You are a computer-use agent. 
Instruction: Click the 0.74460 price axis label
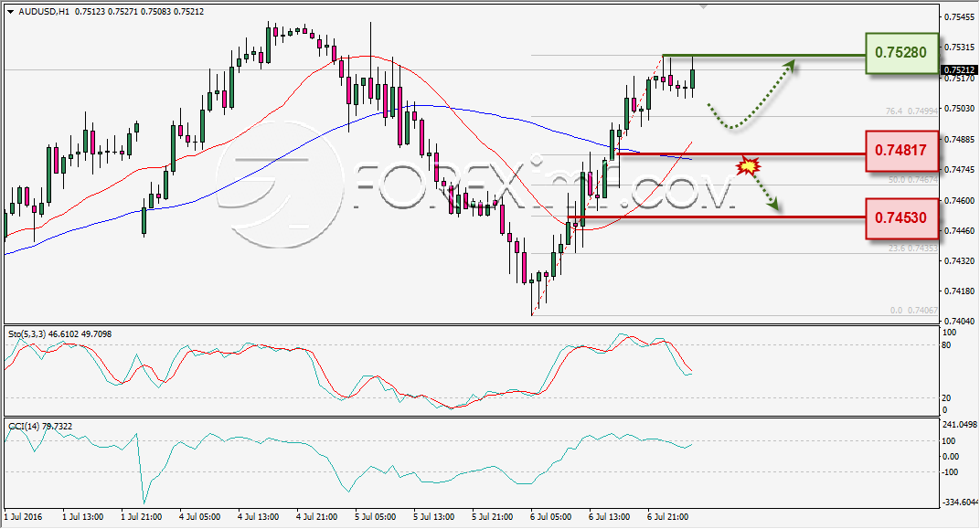[x=959, y=230]
